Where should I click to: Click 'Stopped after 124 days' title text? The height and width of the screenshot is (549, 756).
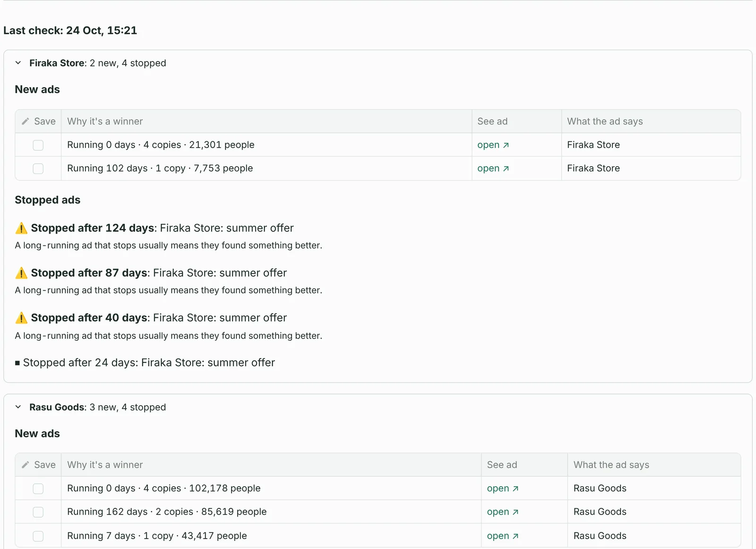click(x=93, y=228)
